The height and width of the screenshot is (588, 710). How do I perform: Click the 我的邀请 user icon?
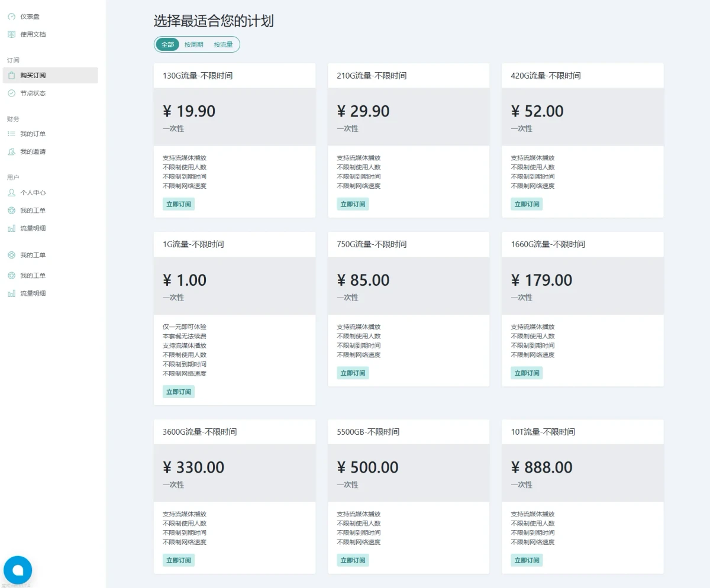click(11, 151)
